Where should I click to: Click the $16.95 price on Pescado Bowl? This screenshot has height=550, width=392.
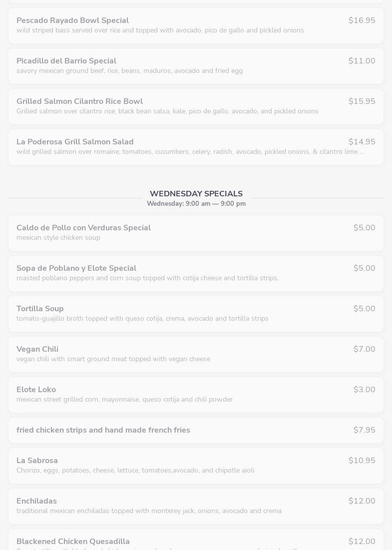point(362,20)
